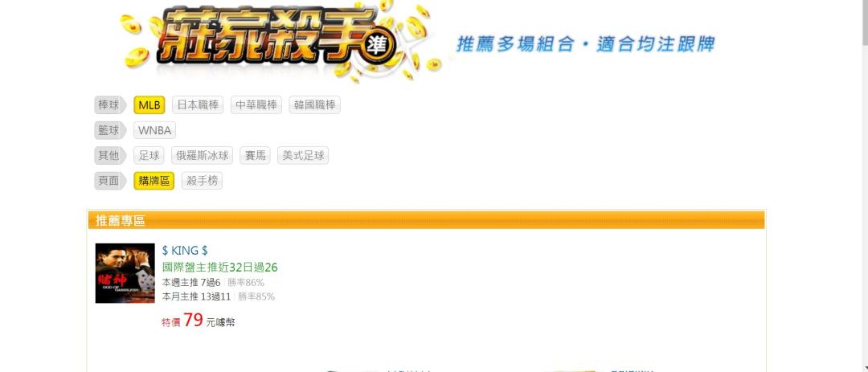Screen dimensions: 868x372
Task: Select the MLB baseball league filter
Action: point(149,105)
